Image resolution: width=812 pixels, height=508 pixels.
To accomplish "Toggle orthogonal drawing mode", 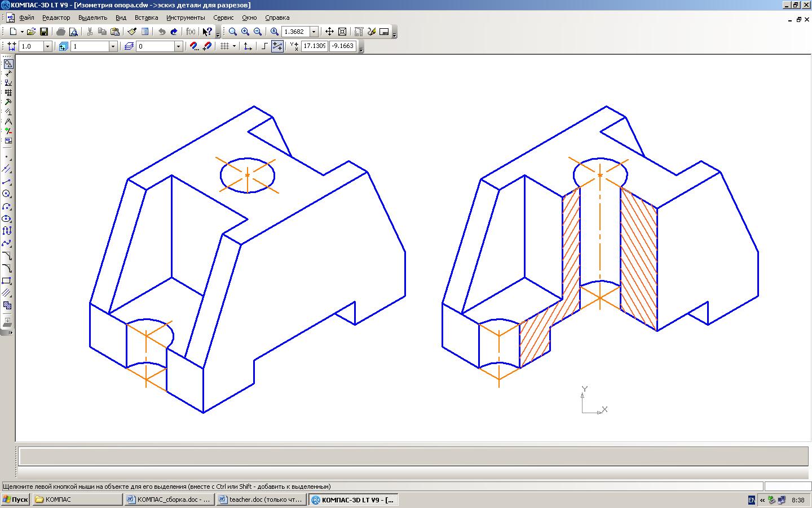I will [x=264, y=46].
